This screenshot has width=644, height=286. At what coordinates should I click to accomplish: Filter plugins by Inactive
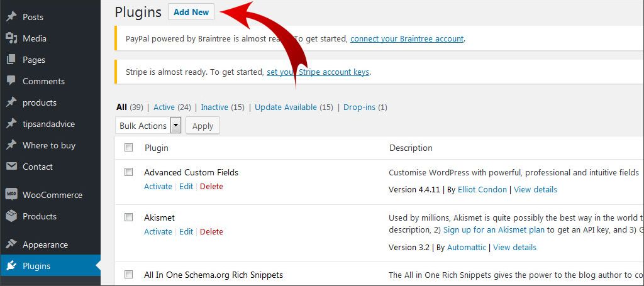click(x=214, y=107)
